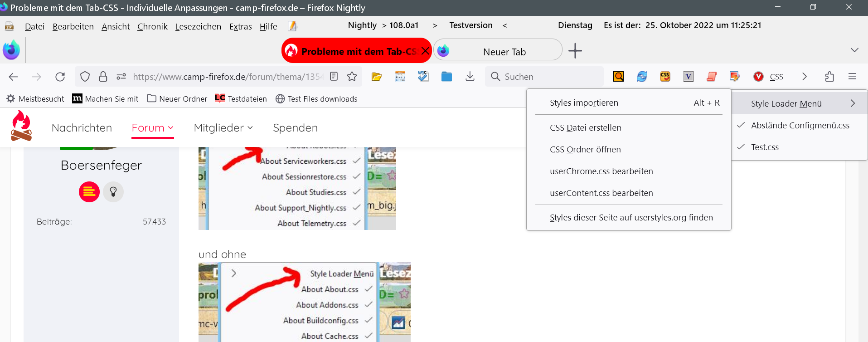
Task: Open the hamburger application menu
Action: click(852, 77)
